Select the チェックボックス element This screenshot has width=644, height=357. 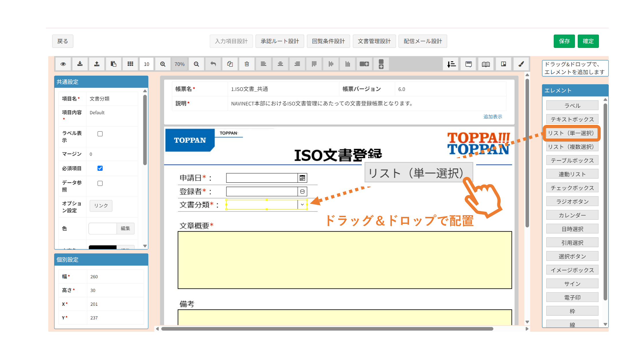click(572, 188)
